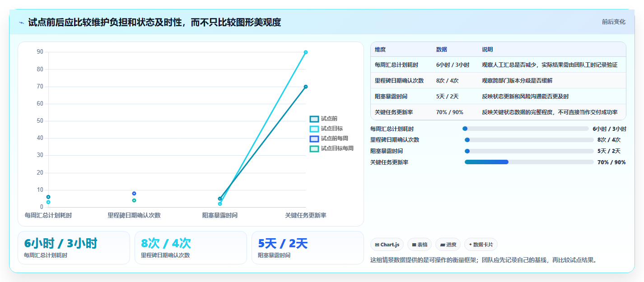This screenshot has width=644, height=282.
Task: Click the table cell 8次 / 4次
Action: (448, 81)
